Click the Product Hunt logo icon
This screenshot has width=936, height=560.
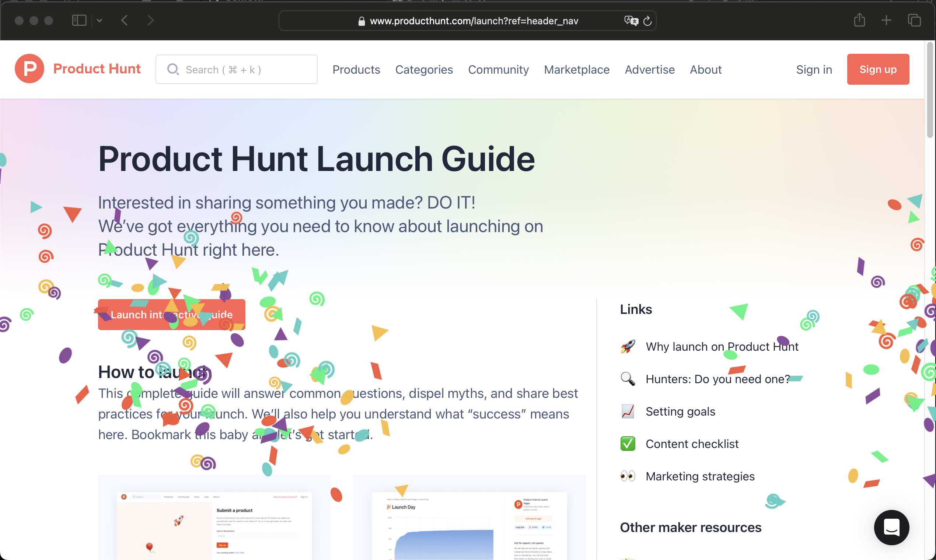[x=29, y=69]
